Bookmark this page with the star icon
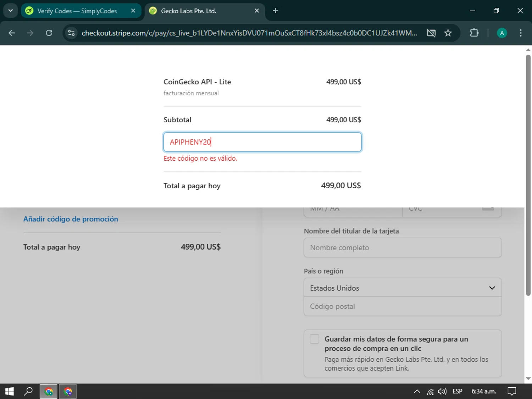Image resolution: width=532 pixels, height=399 pixels. point(448,33)
